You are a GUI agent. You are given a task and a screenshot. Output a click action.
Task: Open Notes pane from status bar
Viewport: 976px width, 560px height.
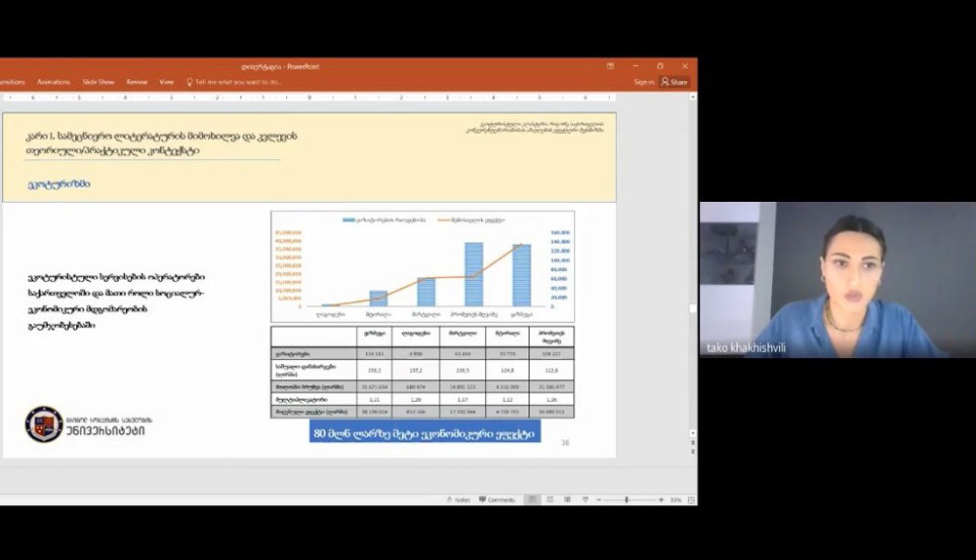(458, 500)
